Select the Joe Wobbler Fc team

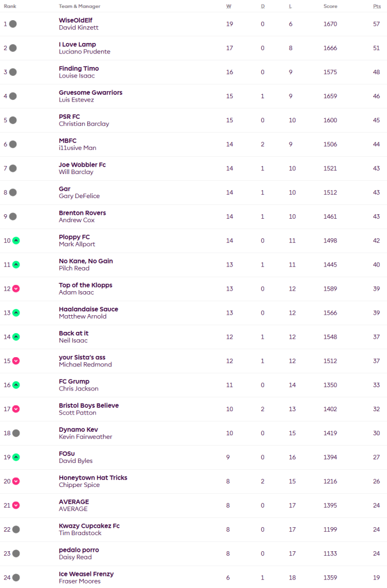point(82,165)
